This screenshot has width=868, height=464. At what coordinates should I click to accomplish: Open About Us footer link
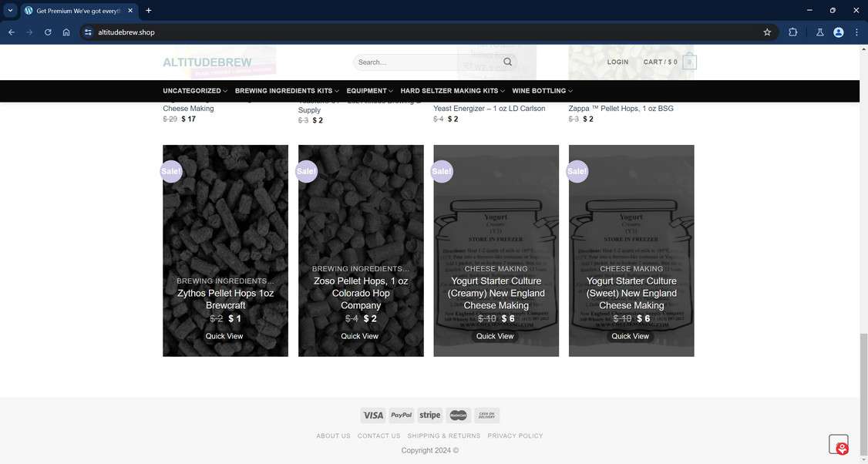(x=333, y=435)
